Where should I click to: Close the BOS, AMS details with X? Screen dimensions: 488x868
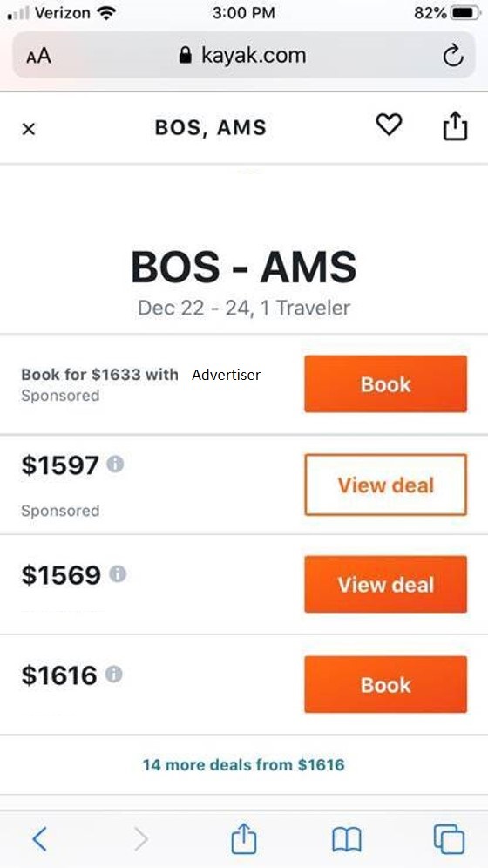(29, 129)
